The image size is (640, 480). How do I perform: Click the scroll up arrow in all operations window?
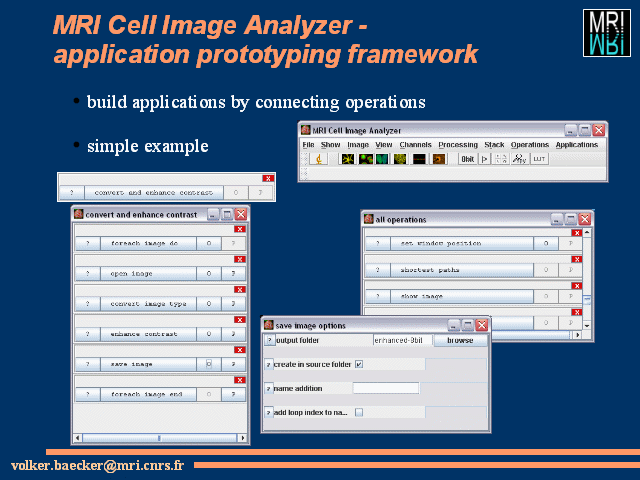(587, 232)
